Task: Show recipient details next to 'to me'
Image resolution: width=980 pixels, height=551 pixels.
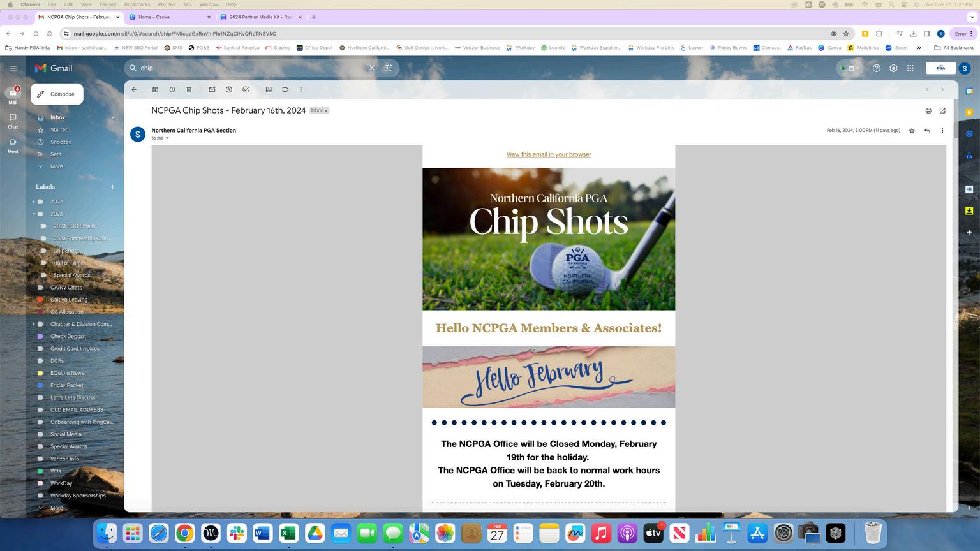Action: coord(167,138)
